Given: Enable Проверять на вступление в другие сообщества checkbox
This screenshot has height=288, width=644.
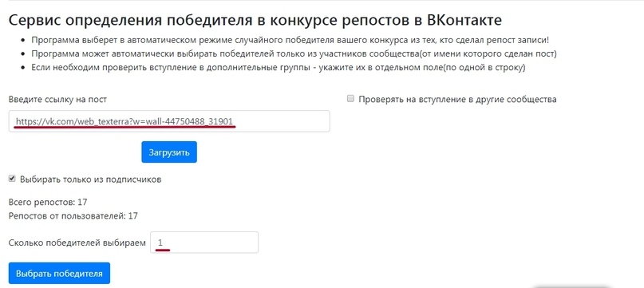Looking at the screenshot, I should pos(350,99).
